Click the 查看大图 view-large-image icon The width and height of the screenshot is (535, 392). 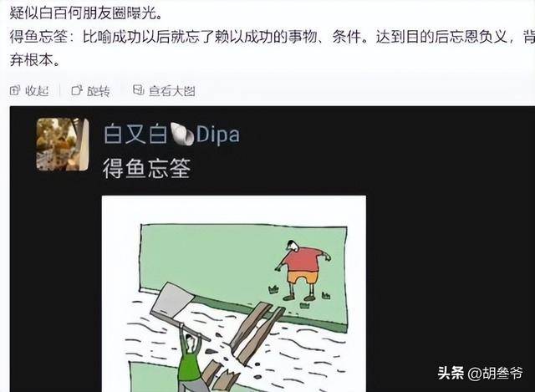(138, 90)
